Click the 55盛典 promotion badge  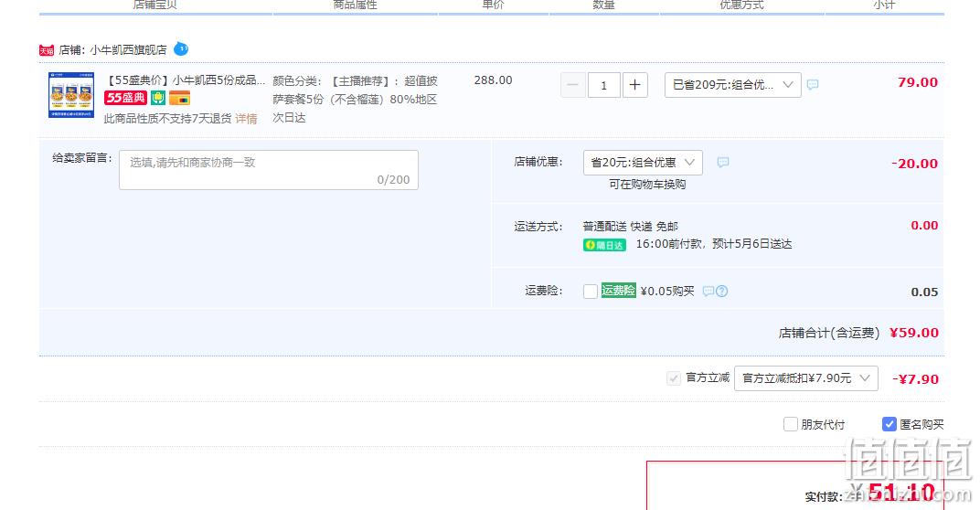(125, 98)
